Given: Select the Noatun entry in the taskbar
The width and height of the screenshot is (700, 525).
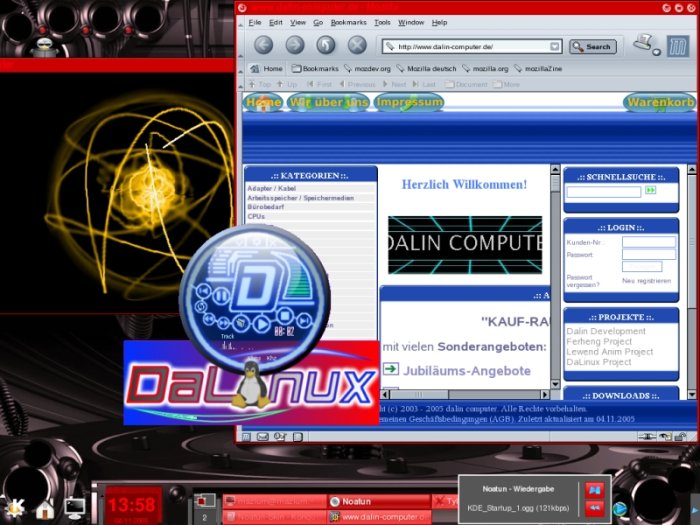Looking at the screenshot, I should 379,501.
